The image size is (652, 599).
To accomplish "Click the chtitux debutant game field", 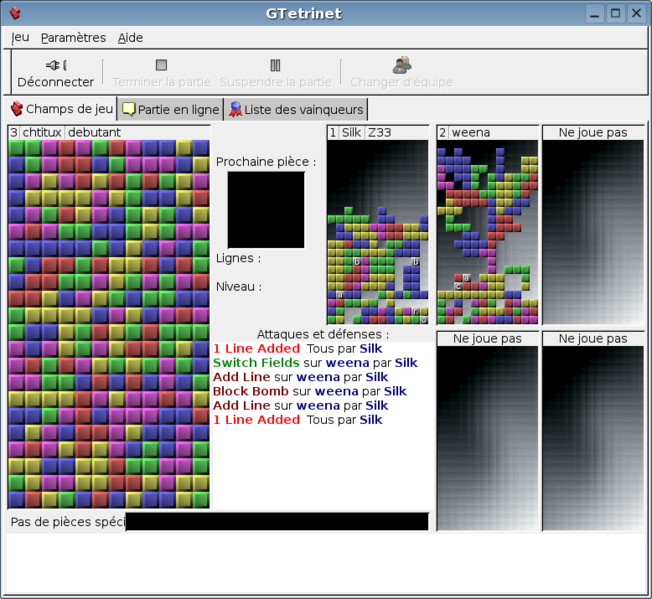I will (x=109, y=324).
